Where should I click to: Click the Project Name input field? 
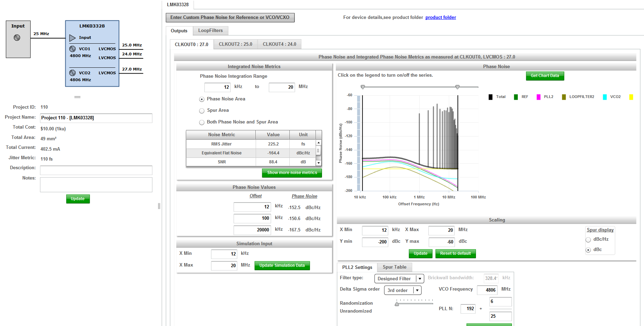96,118
